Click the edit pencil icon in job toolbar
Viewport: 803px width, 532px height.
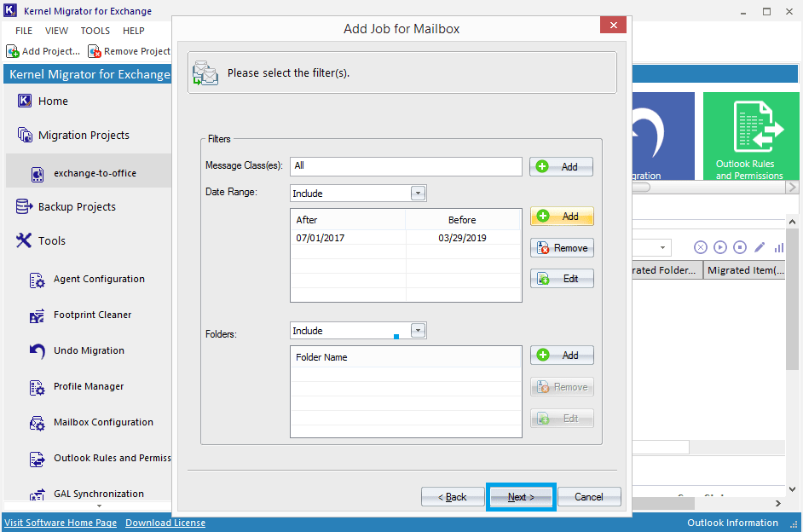[760, 248]
